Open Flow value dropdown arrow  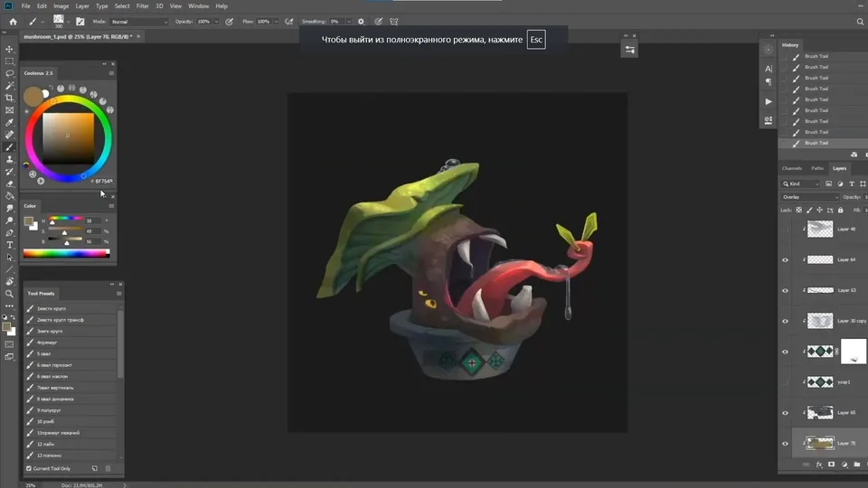coord(276,22)
